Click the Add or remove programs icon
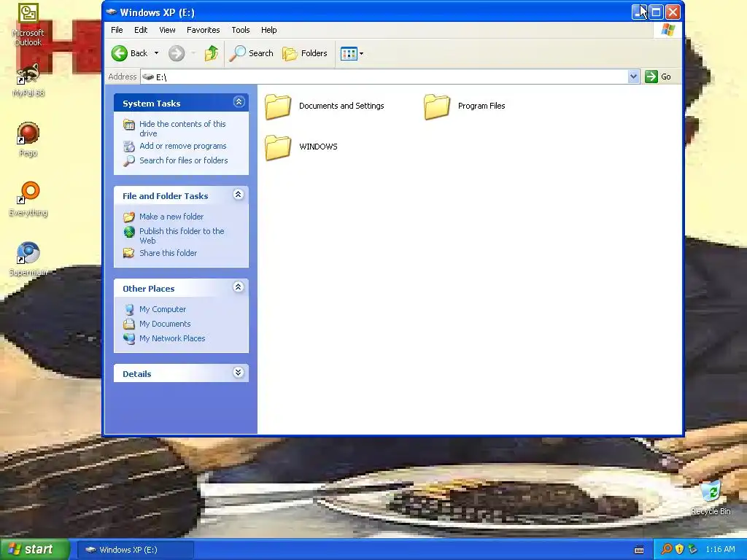This screenshot has height=560, width=747. coord(129,146)
